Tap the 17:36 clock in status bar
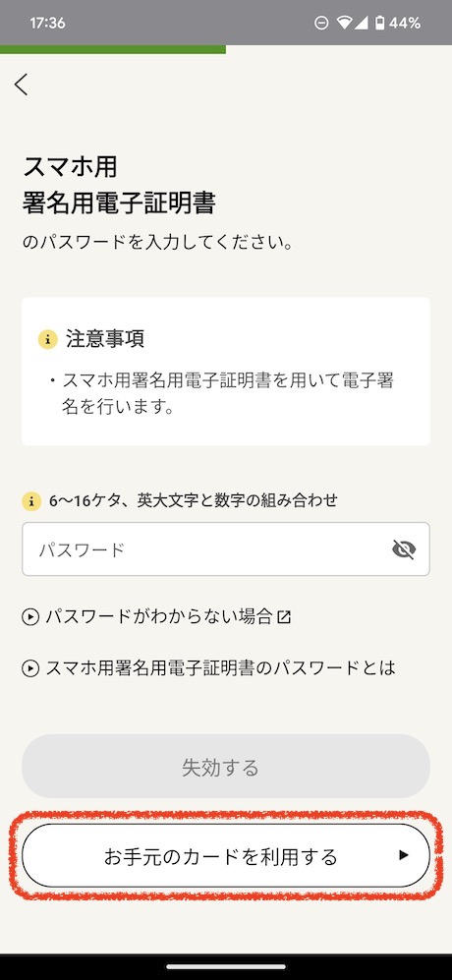452x980 pixels. [x=47, y=24]
